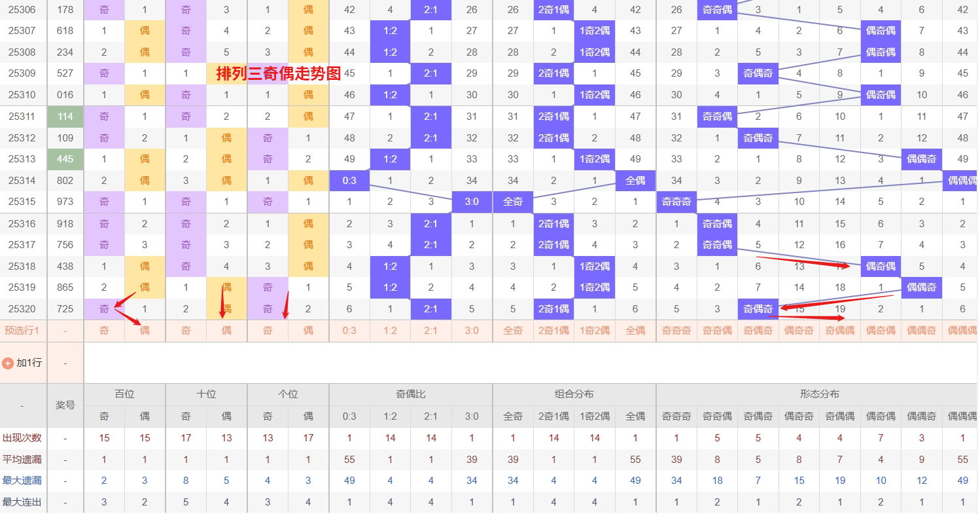The height and width of the screenshot is (514, 980).
Task: Click the 全奇 cell in row 25315
Action: (x=513, y=202)
